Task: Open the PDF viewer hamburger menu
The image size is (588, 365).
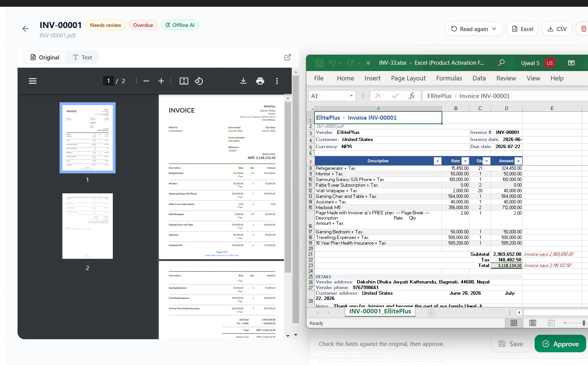Action: (x=33, y=81)
